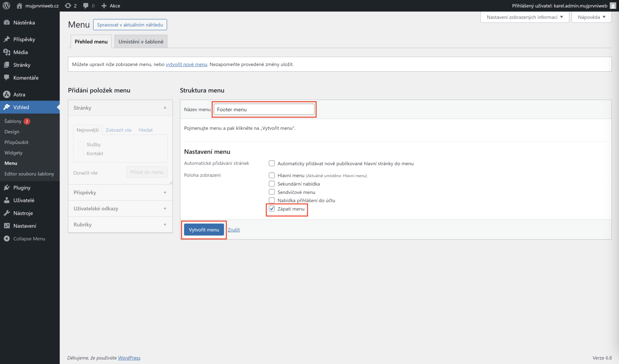
Task: Uncheck the Zápatí menu checkbox
Action: tap(272, 209)
